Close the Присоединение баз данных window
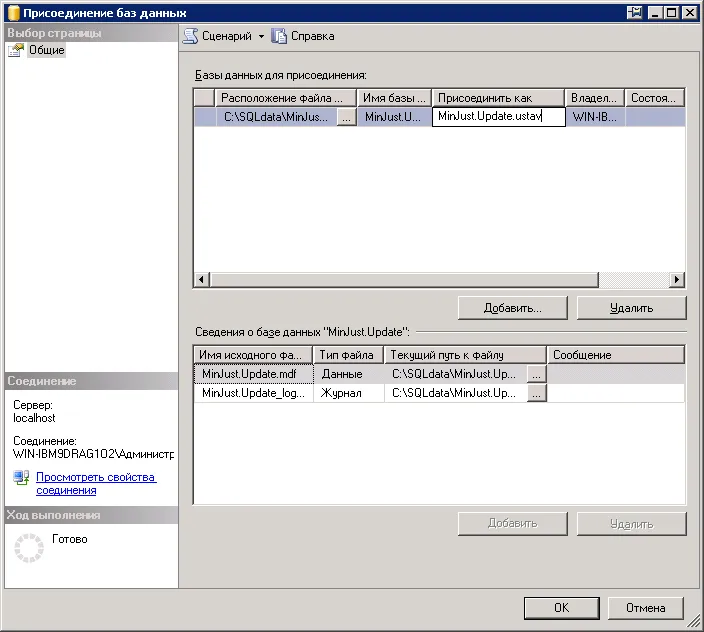Image resolution: width=704 pixels, height=632 pixels. point(690,13)
